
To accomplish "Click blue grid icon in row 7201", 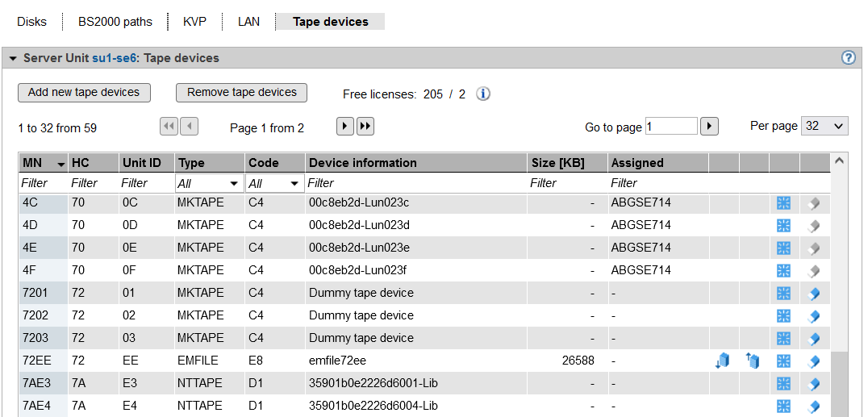I will pos(783,293).
